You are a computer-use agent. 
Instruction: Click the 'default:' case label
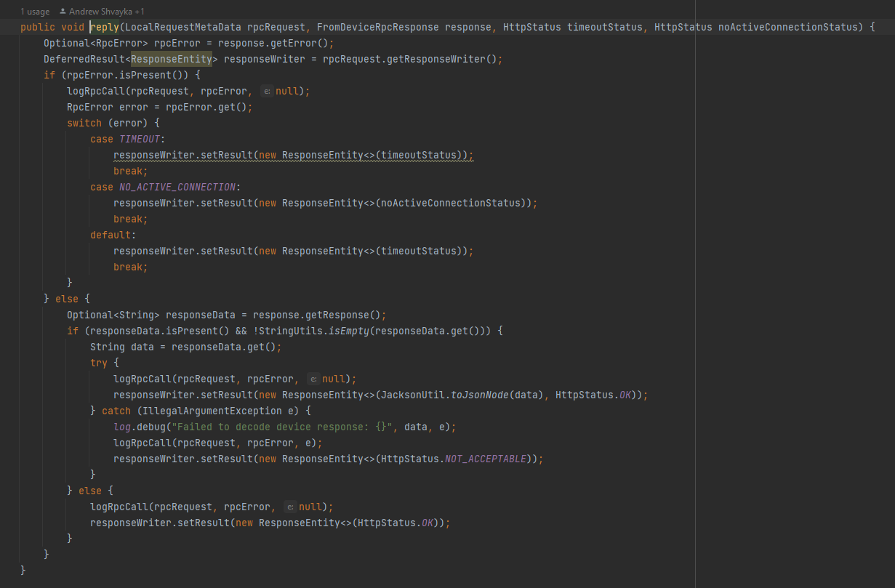tap(113, 235)
